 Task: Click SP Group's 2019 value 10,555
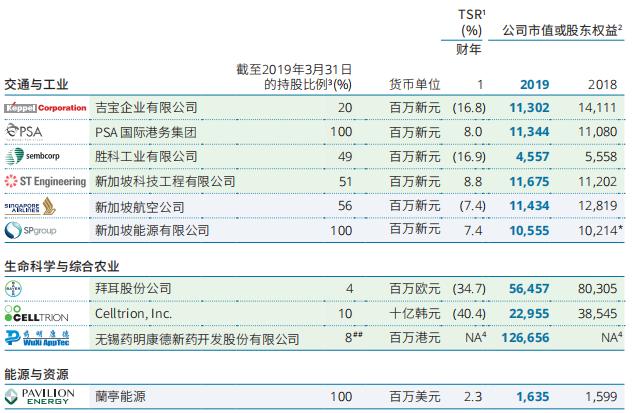(529, 231)
